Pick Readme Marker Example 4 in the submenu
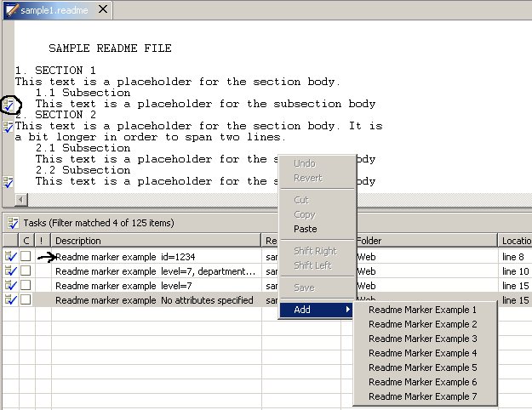The image size is (532, 410). click(422, 353)
